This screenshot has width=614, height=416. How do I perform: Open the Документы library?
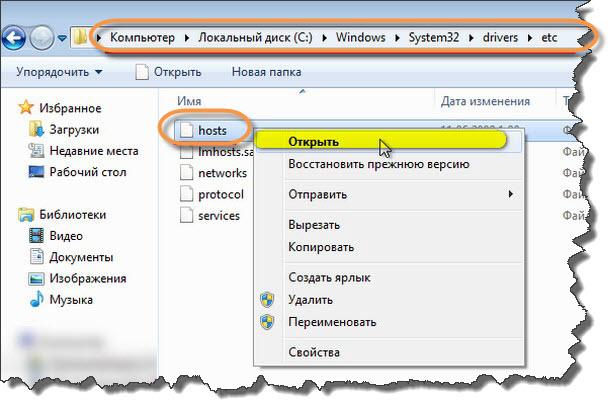click(81, 257)
